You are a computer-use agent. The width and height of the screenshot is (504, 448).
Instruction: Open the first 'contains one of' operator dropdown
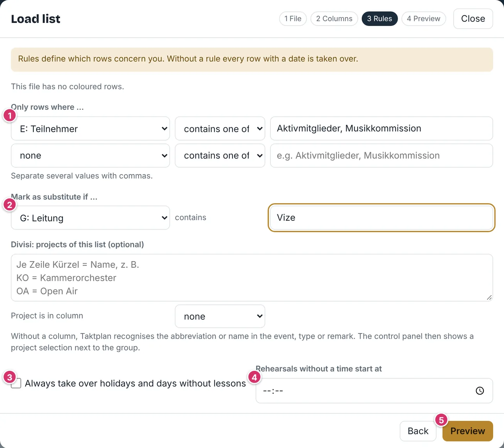pyautogui.click(x=220, y=129)
